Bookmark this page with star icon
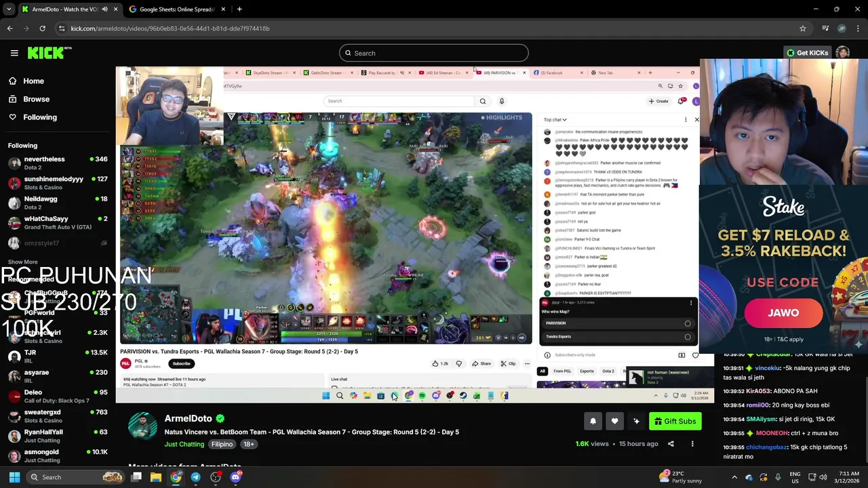Image resolution: width=868 pixels, height=488 pixels. point(802,28)
